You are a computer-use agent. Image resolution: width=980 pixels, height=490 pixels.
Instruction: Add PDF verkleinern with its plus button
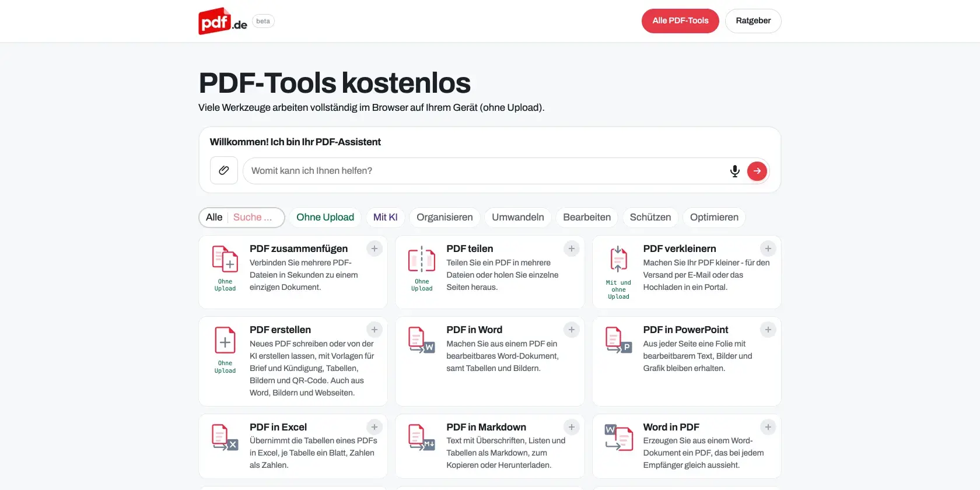[768, 249]
